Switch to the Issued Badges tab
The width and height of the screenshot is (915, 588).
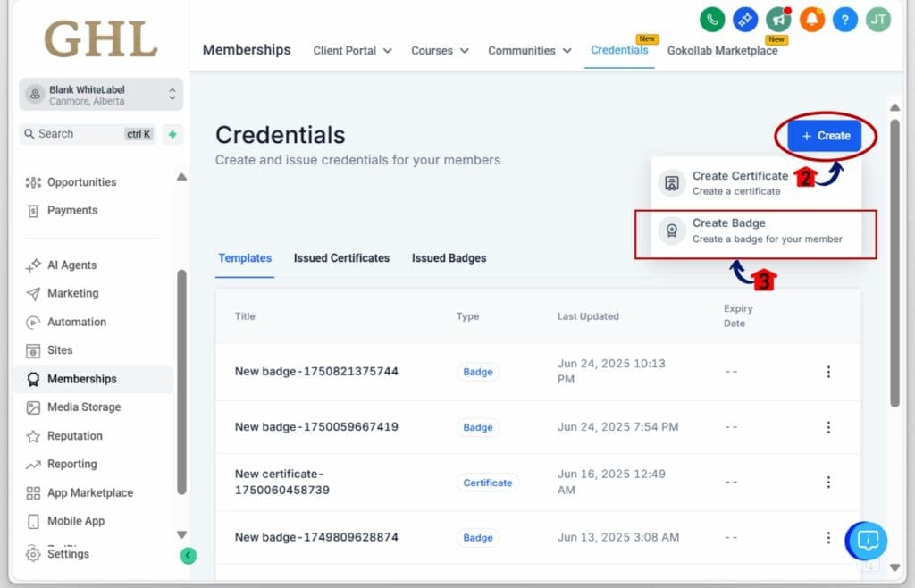click(x=449, y=258)
